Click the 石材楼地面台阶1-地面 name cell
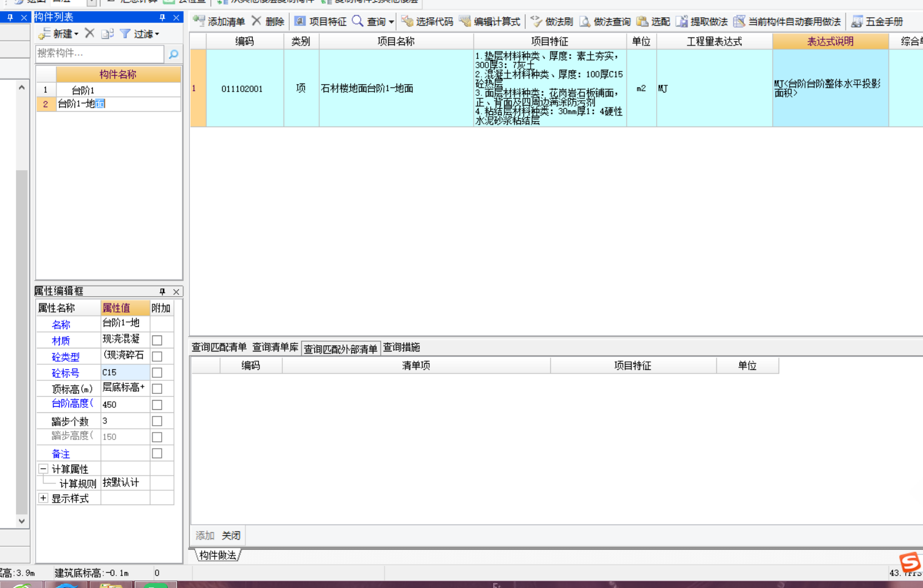This screenshot has width=923, height=588. (x=396, y=88)
